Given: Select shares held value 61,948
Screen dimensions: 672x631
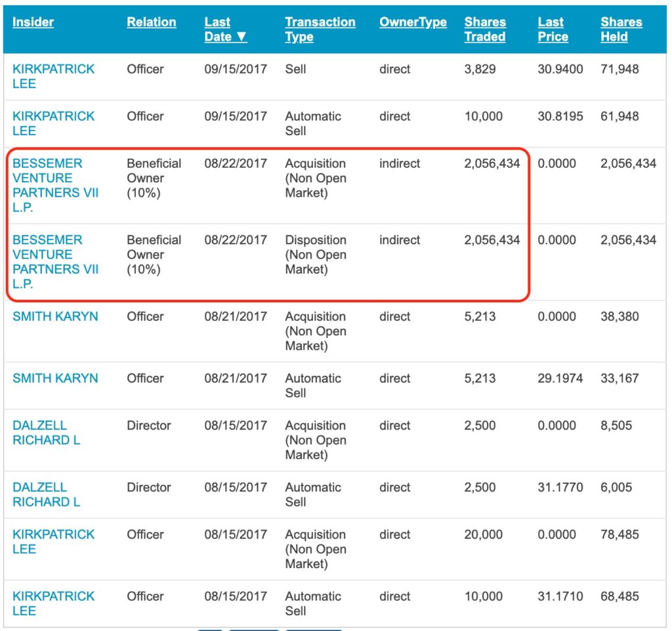Looking at the screenshot, I should click(x=619, y=116).
